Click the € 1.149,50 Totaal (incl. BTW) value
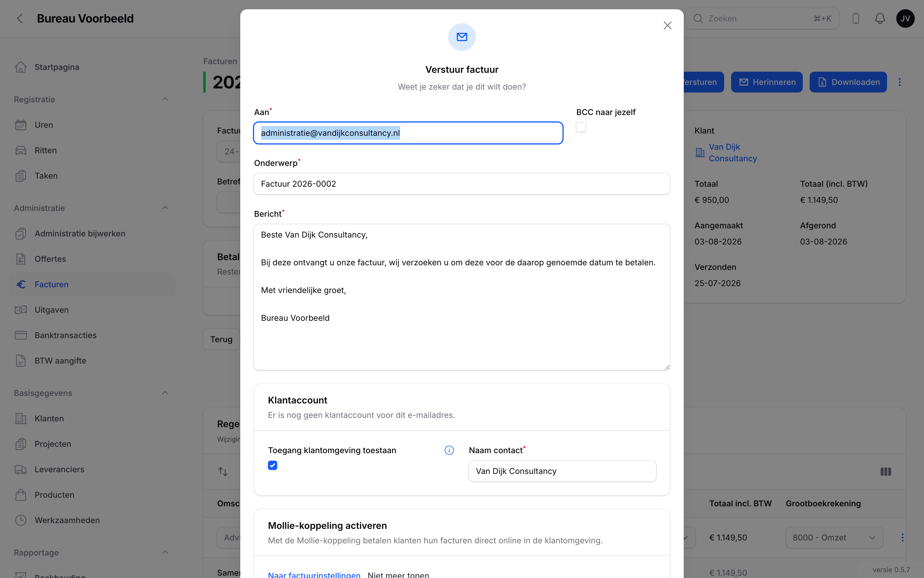This screenshot has width=924, height=578. click(819, 200)
